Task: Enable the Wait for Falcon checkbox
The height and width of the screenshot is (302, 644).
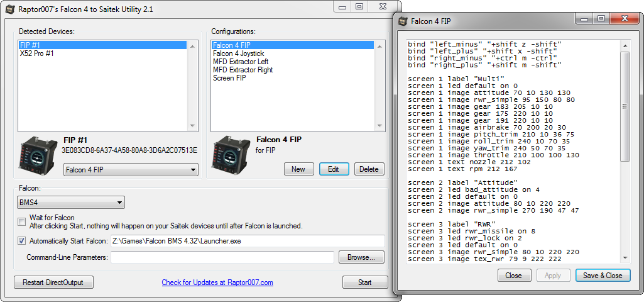Action: 22,221
